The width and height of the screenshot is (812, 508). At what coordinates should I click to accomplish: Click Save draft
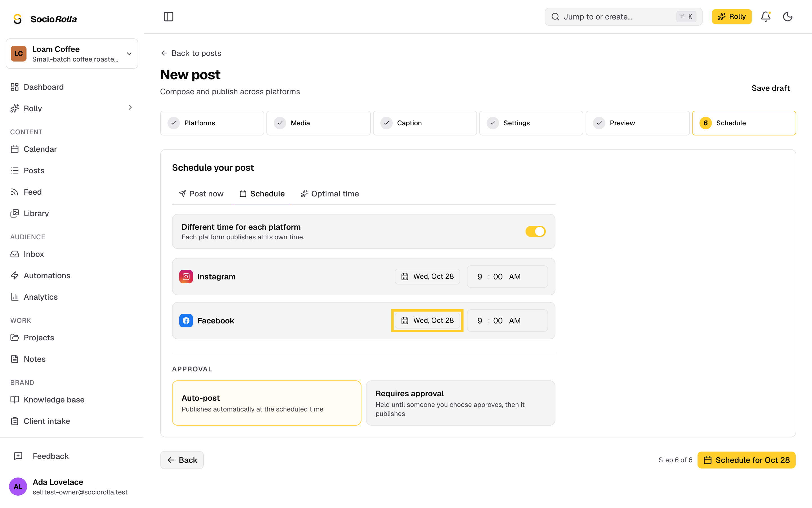tap(770, 88)
